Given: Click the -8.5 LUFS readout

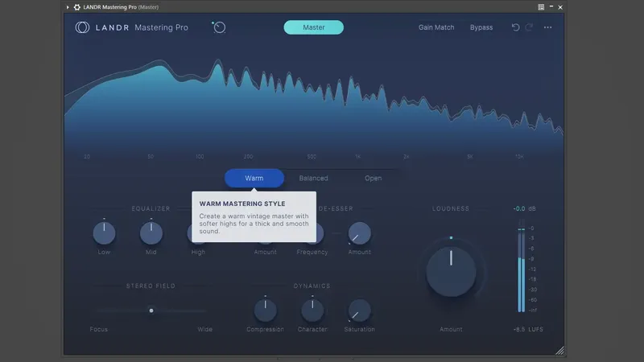Looking at the screenshot, I should click(528, 329).
